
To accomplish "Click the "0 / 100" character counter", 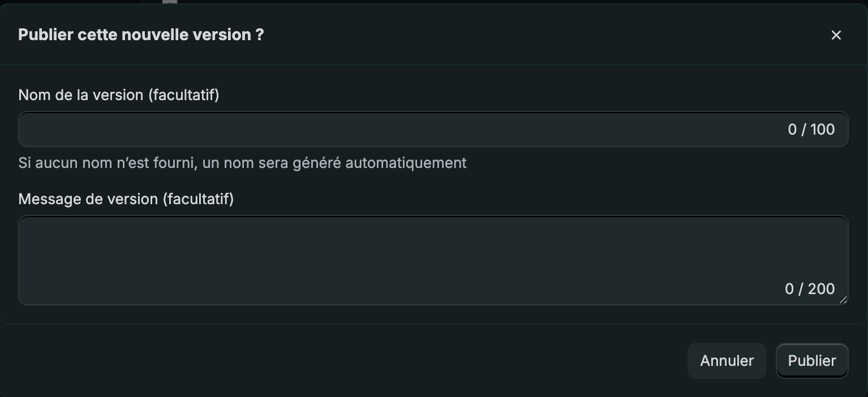I will pos(811,130).
